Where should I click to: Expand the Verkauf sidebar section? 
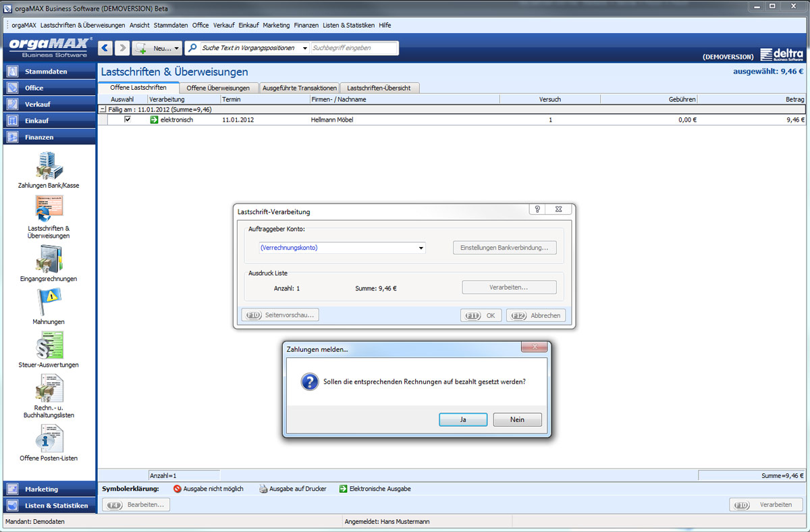click(49, 104)
